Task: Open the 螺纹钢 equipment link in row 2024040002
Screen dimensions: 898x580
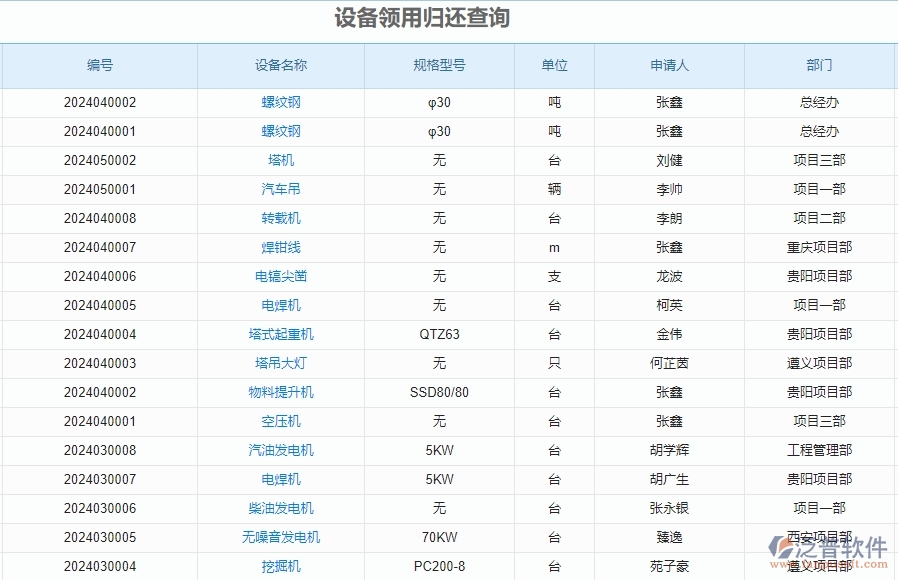Action: 280,102
